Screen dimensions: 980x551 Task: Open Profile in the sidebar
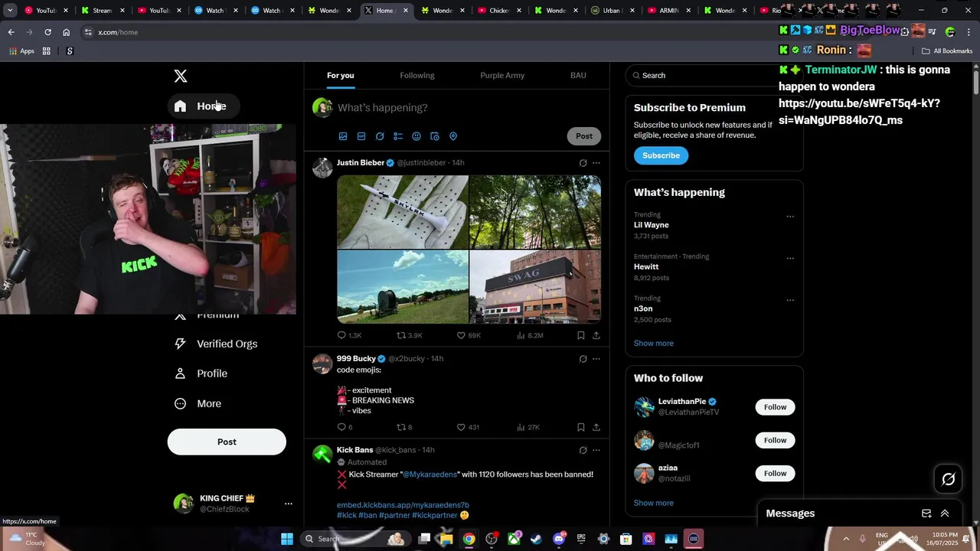201,373
